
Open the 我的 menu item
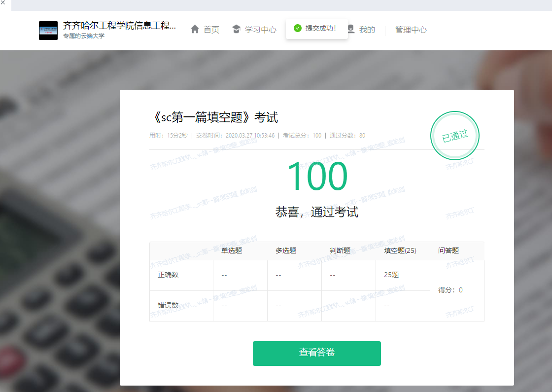point(367,30)
